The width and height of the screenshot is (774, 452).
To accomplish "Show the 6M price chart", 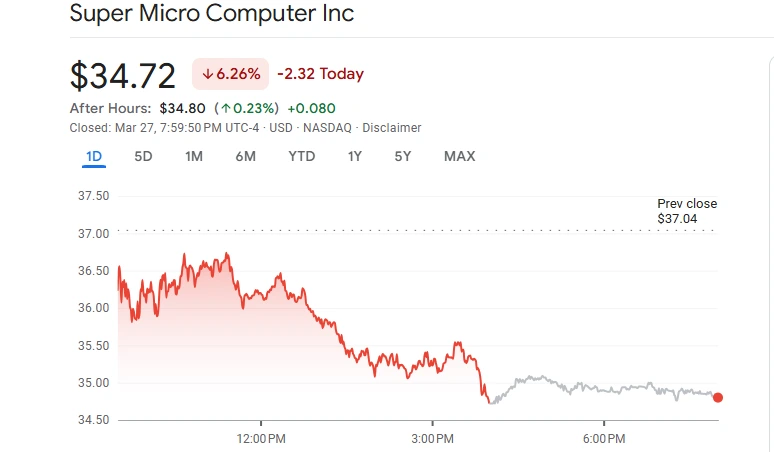I will click(245, 156).
